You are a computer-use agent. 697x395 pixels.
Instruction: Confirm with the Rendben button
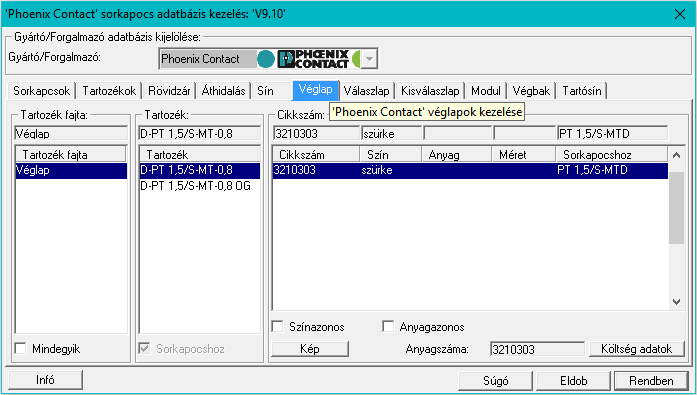point(651,381)
